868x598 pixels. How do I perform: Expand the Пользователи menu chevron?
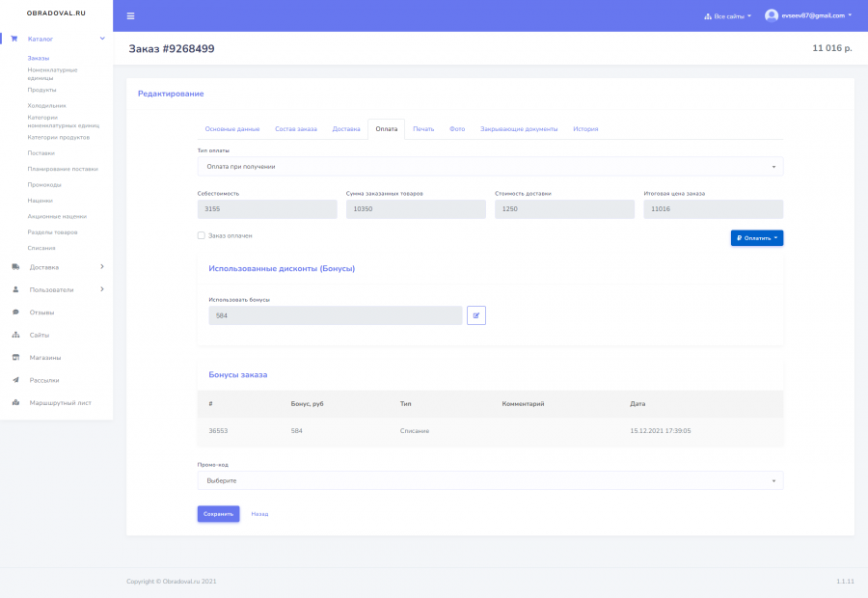pos(102,289)
